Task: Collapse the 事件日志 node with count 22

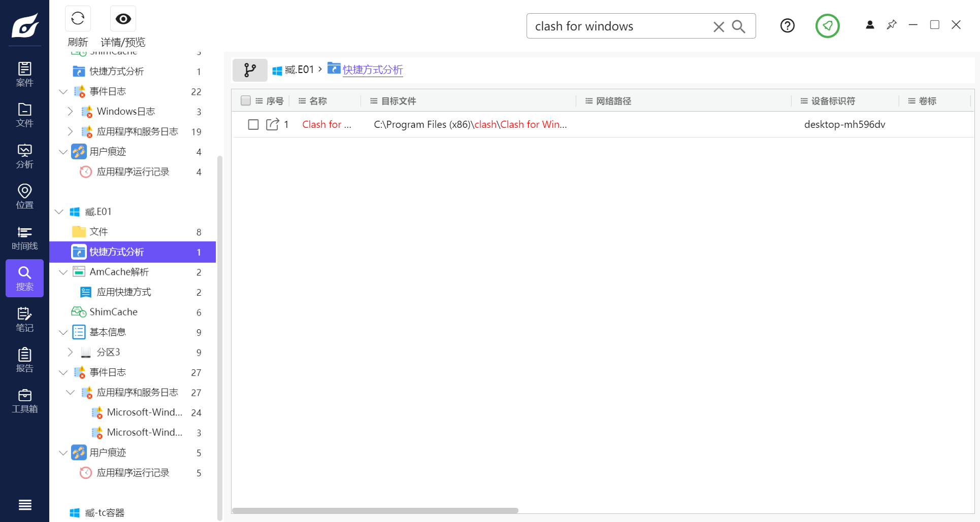Action: pyautogui.click(x=63, y=92)
